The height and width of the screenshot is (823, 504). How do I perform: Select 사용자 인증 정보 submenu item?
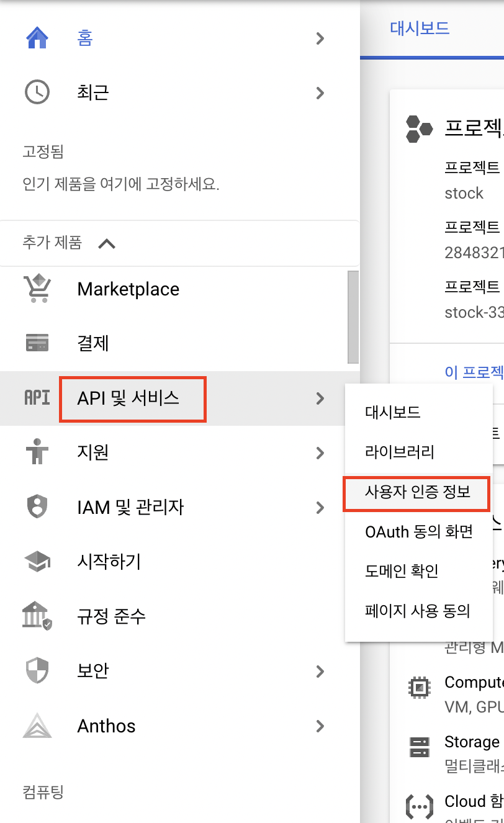(419, 492)
